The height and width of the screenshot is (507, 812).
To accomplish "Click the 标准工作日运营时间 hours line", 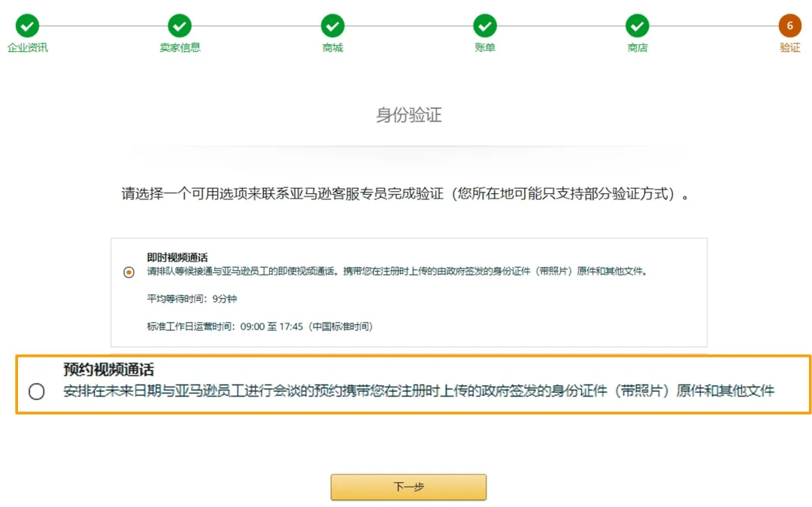I will tap(259, 326).
